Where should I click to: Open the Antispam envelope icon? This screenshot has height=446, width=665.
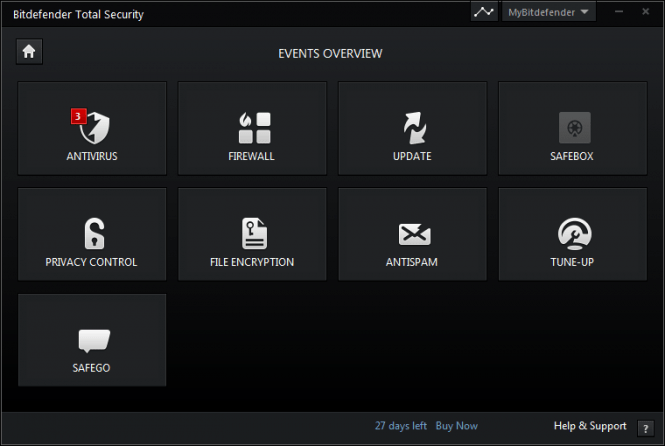[414, 234]
